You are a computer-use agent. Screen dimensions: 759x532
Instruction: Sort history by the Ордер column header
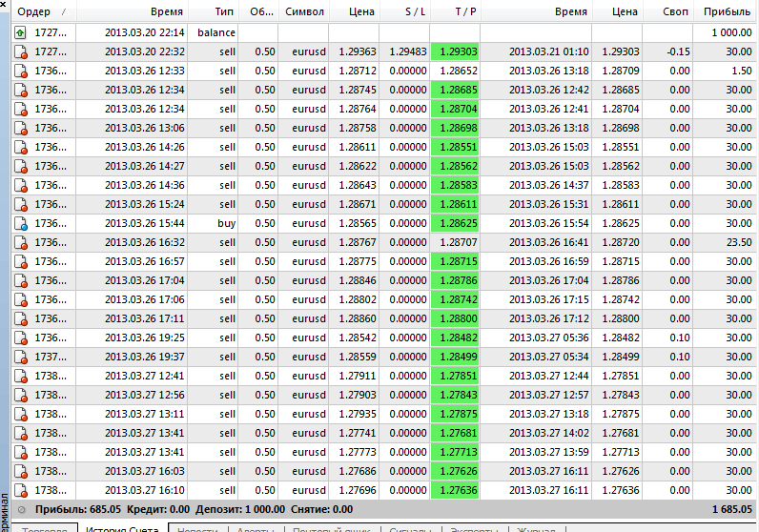click(44, 11)
